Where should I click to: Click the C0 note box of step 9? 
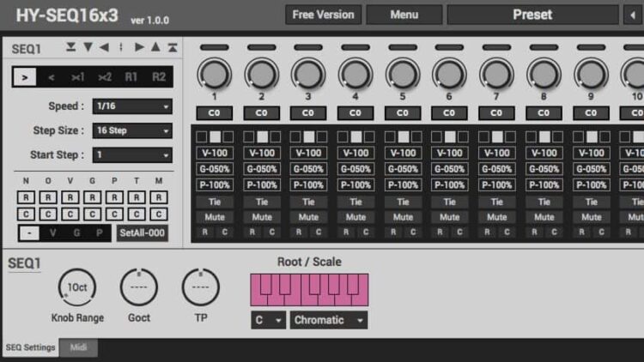click(x=591, y=113)
